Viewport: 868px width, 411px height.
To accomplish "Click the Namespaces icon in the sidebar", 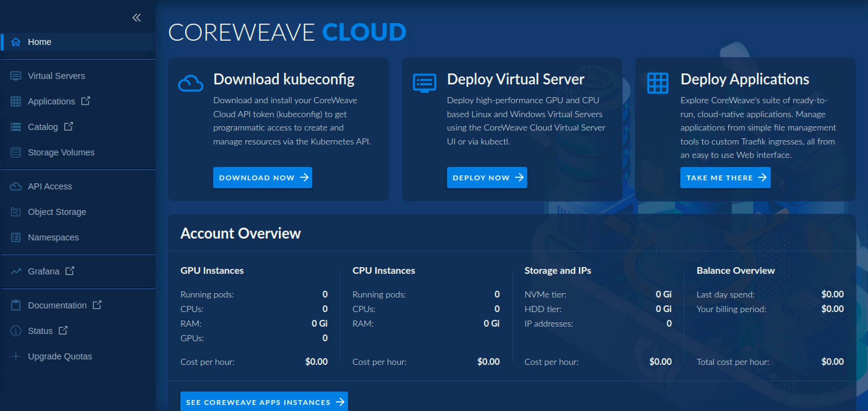I will 15,237.
